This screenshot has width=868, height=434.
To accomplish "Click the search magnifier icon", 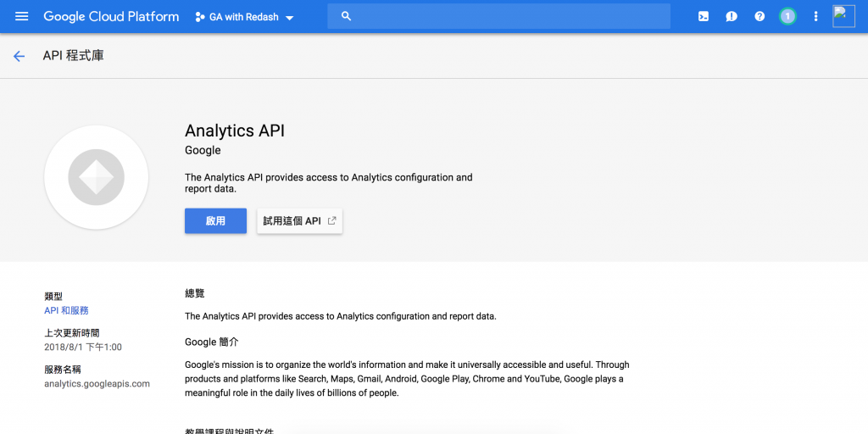I will [x=346, y=16].
